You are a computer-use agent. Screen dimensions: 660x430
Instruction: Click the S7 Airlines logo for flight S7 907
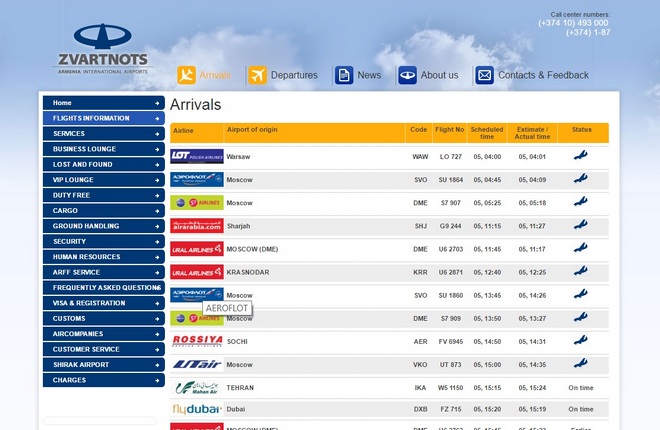[197, 202]
